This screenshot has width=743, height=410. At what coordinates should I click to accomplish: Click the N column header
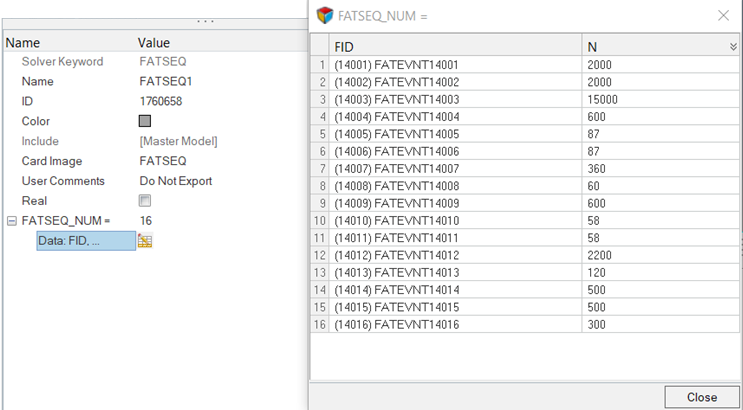click(655, 46)
